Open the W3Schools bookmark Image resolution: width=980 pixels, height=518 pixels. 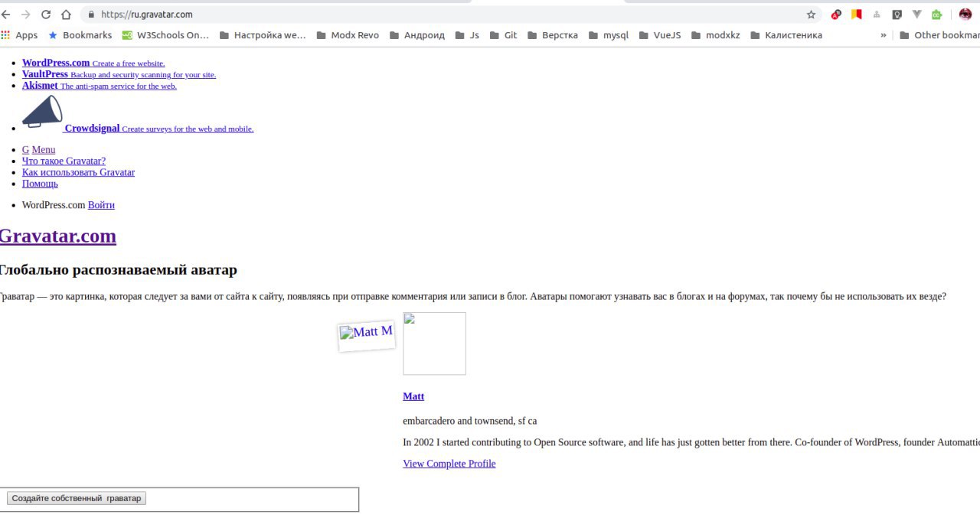(x=165, y=35)
